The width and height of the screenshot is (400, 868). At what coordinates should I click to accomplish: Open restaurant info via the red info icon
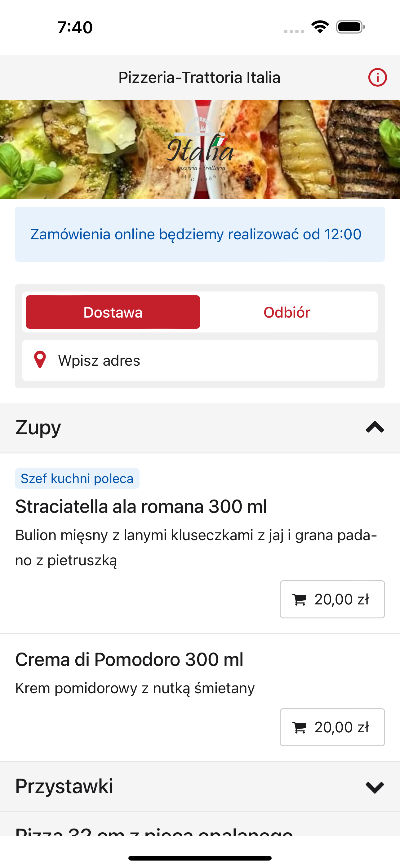click(377, 78)
